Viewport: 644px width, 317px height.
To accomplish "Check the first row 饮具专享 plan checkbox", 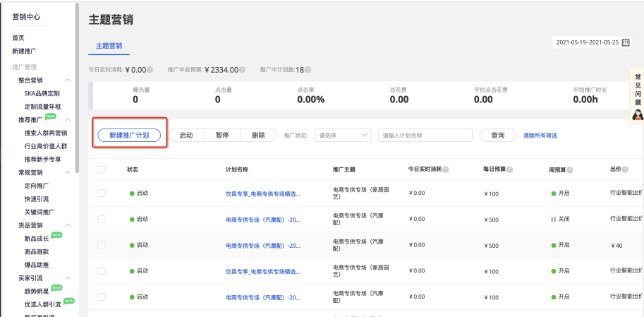I will [x=102, y=193].
